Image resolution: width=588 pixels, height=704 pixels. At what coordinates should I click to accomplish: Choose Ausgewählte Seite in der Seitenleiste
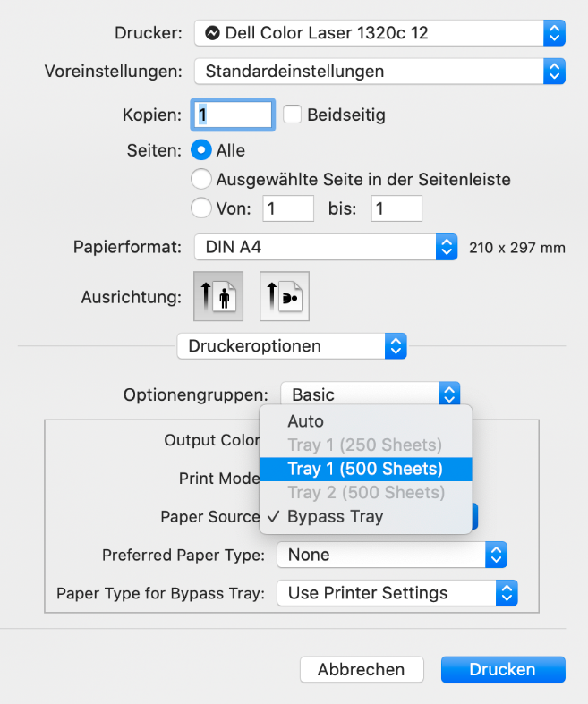coord(200,179)
